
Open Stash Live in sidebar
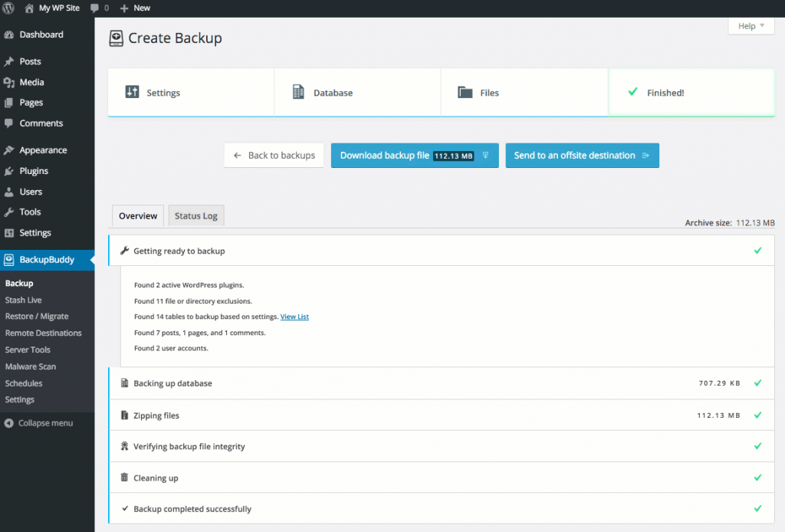[x=24, y=300]
